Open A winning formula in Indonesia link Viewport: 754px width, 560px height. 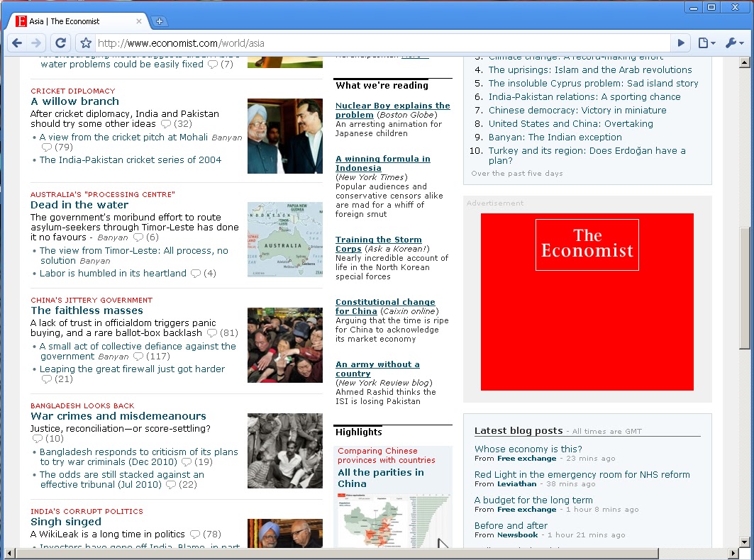[383, 164]
